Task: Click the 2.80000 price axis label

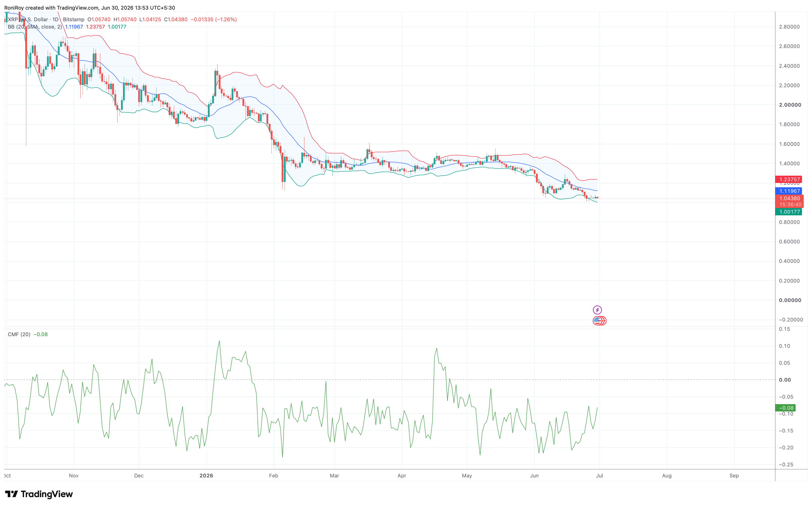Action: (789, 27)
